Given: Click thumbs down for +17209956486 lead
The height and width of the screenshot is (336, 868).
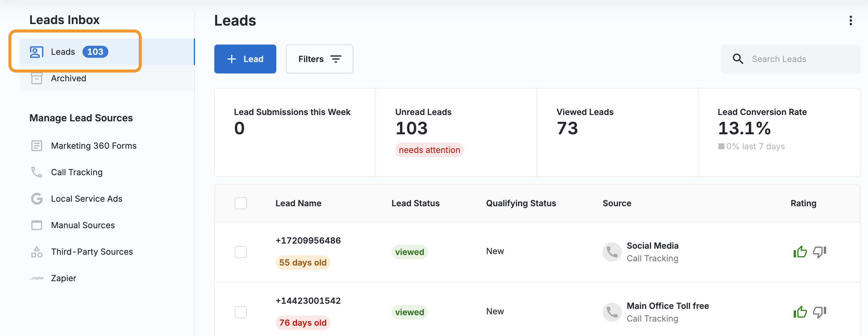Looking at the screenshot, I should pos(819,252).
